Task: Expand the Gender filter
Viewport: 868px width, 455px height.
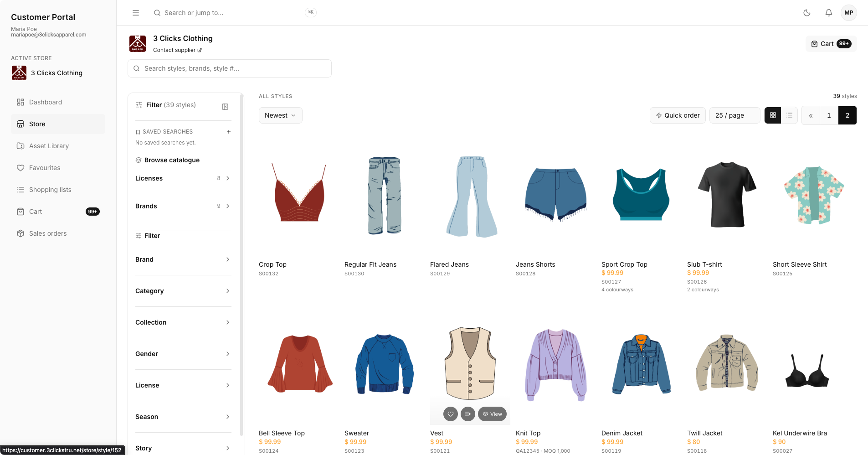Action: [x=183, y=354]
